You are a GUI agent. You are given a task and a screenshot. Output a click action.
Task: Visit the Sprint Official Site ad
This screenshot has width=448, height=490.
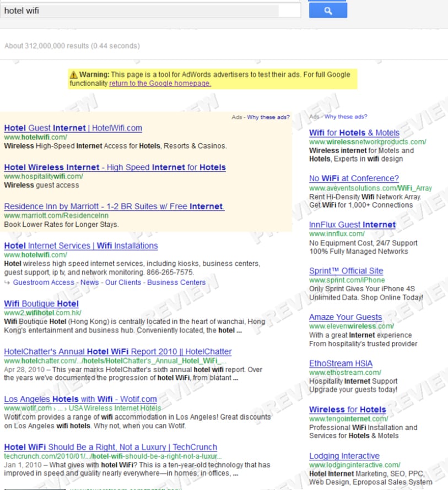pos(346,271)
